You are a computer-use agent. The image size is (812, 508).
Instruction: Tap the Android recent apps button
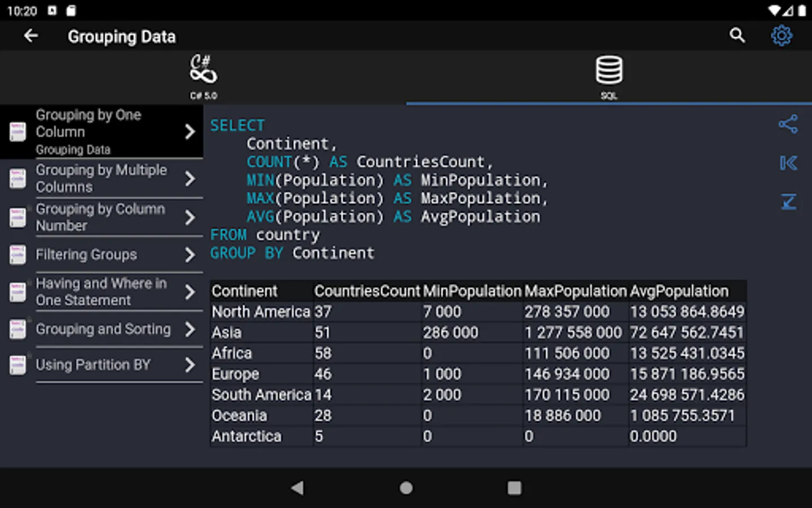click(514, 488)
